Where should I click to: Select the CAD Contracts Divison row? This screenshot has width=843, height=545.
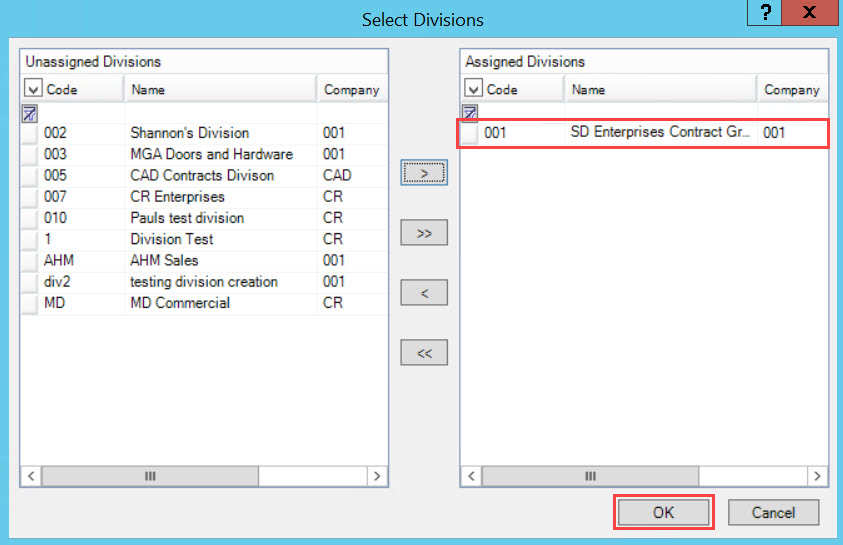(x=204, y=176)
